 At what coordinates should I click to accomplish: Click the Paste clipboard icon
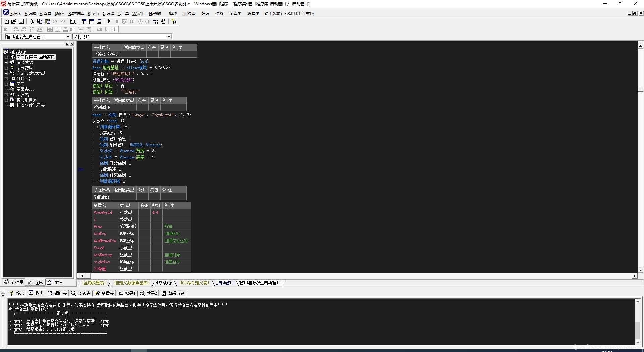pyautogui.click(x=47, y=21)
